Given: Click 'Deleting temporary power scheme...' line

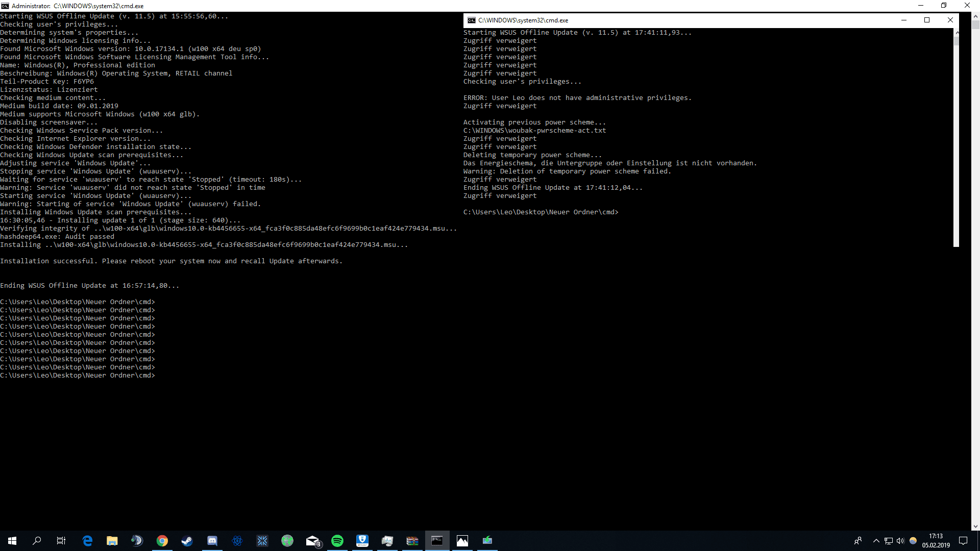Looking at the screenshot, I should click(532, 155).
